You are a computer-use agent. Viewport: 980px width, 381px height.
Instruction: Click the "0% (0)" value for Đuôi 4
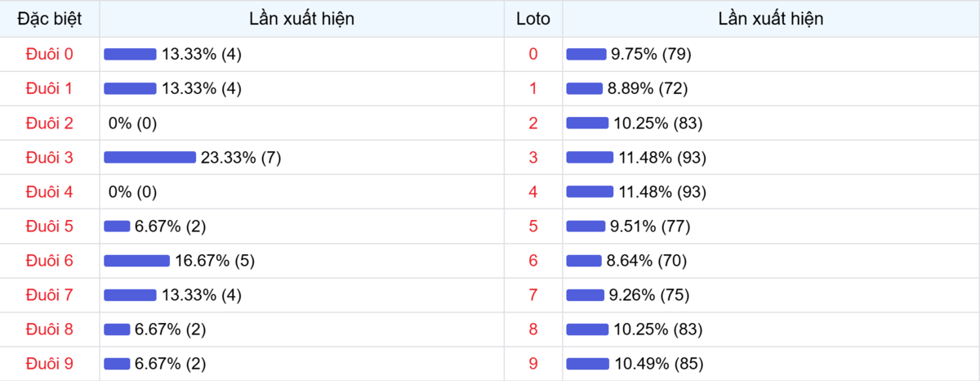(132, 191)
